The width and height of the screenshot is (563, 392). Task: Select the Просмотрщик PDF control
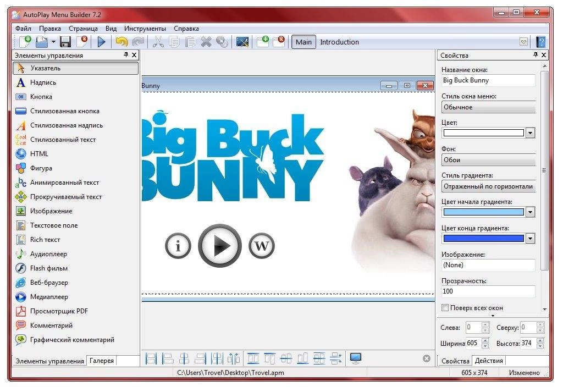coord(75,311)
